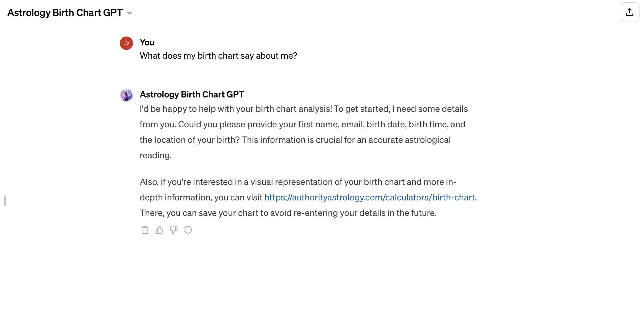This screenshot has width=644, height=325.
Task: Open the authorityastrology.com birth-chart link
Action: (x=369, y=197)
